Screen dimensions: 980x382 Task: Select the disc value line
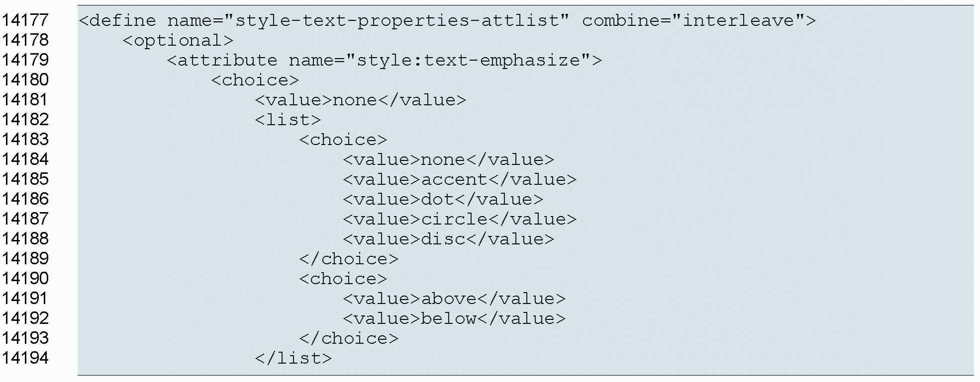(x=448, y=239)
